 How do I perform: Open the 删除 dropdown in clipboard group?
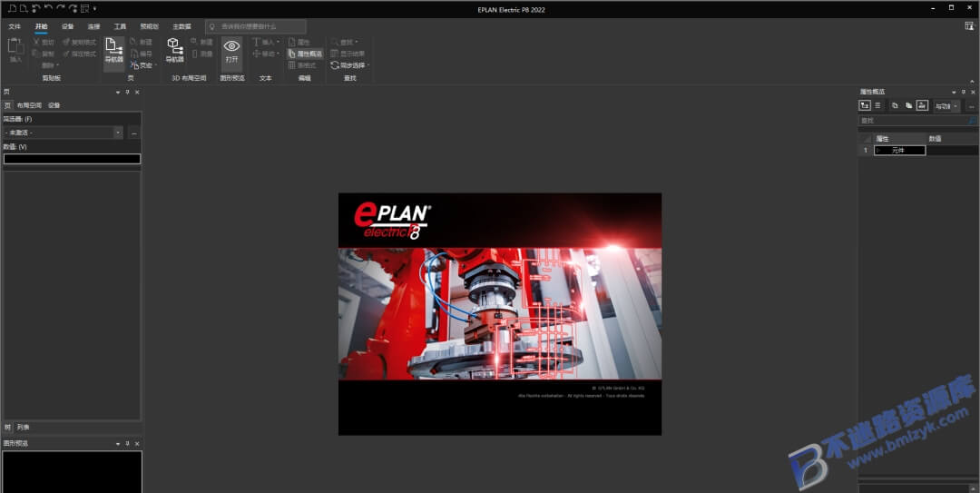(50, 65)
